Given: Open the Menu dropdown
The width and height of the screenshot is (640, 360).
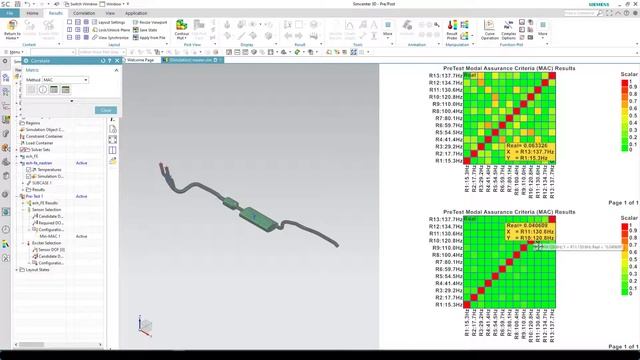Looking at the screenshot, I should pyautogui.click(x=14, y=52).
